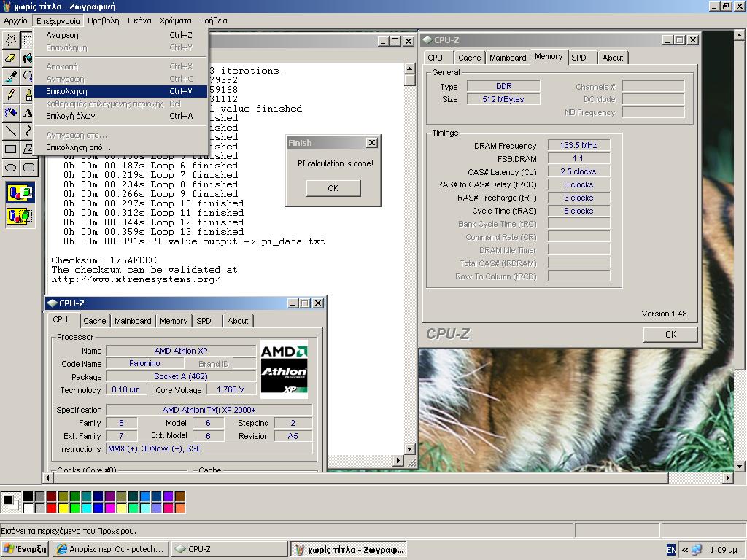
Task: Click Paint's vertical scrollbar up arrow
Action: (740, 35)
